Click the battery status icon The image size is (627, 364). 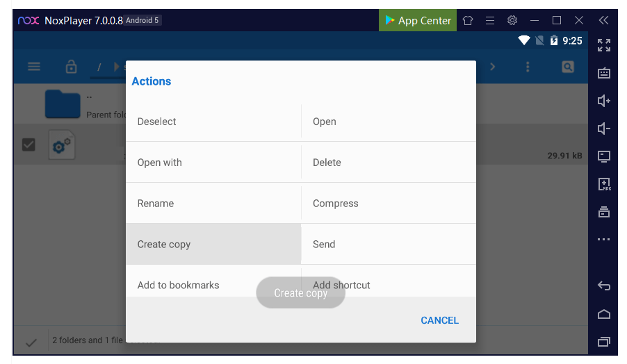pos(554,40)
